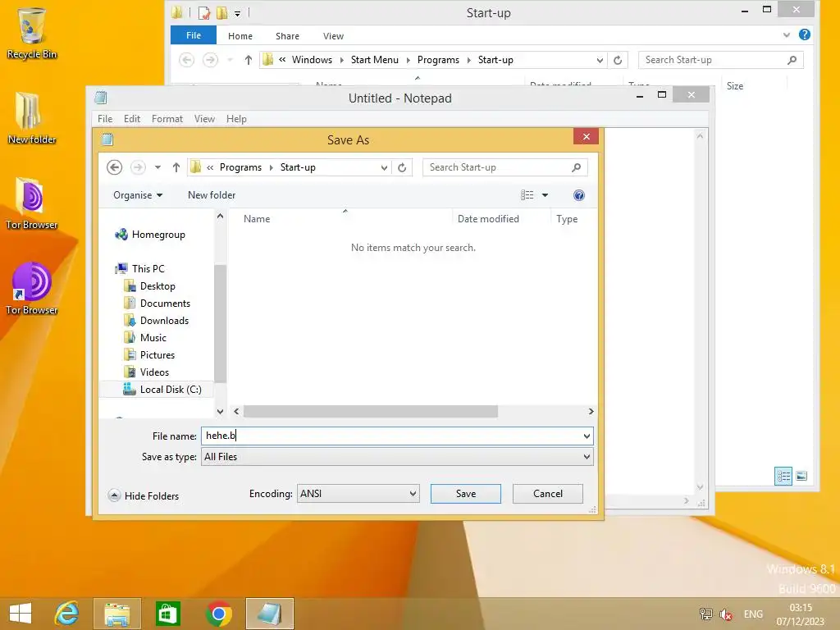
Task: Click Start Menu breadcrumb in Explorer
Action: pos(374,60)
